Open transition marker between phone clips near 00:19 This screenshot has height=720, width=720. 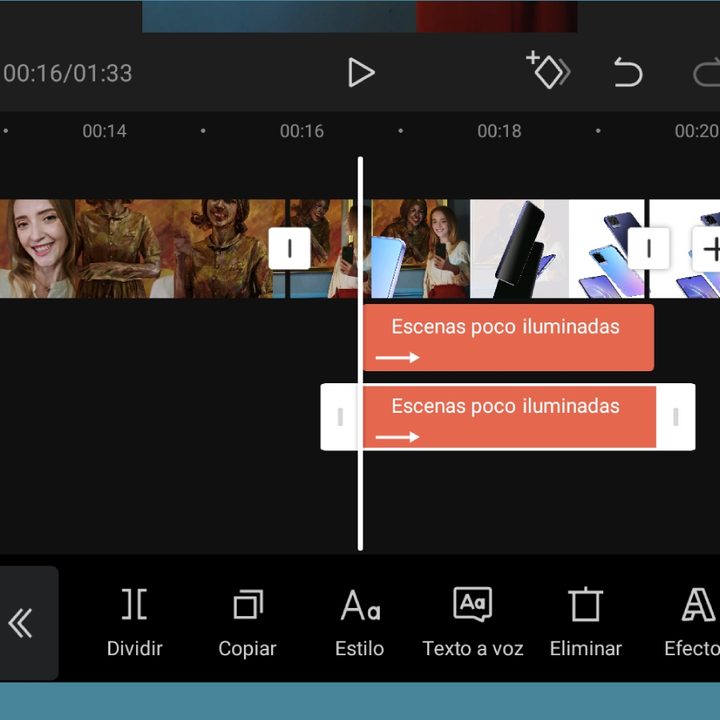pos(648,248)
